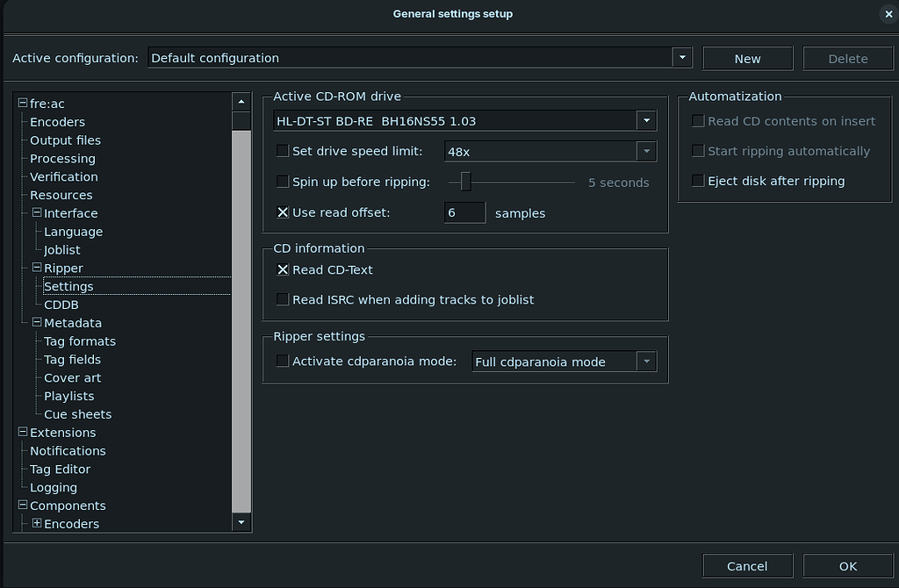This screenshot has width=899, height=588.
Task: Open the cdparanoia mode dropdown
Action: [647, 361]
